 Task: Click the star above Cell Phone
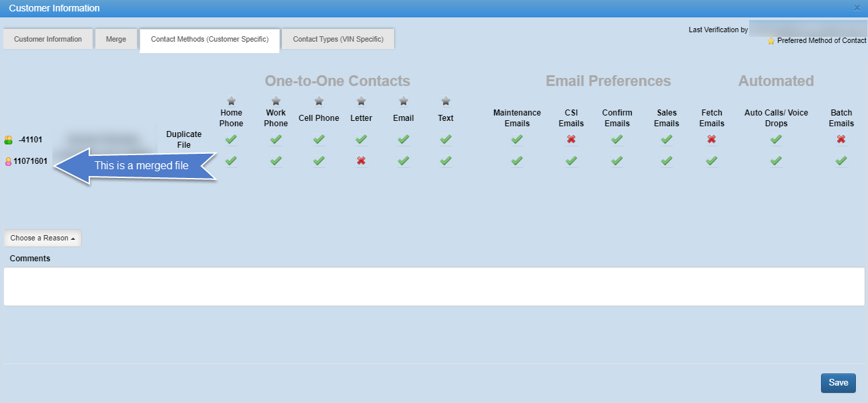[319, 101]
